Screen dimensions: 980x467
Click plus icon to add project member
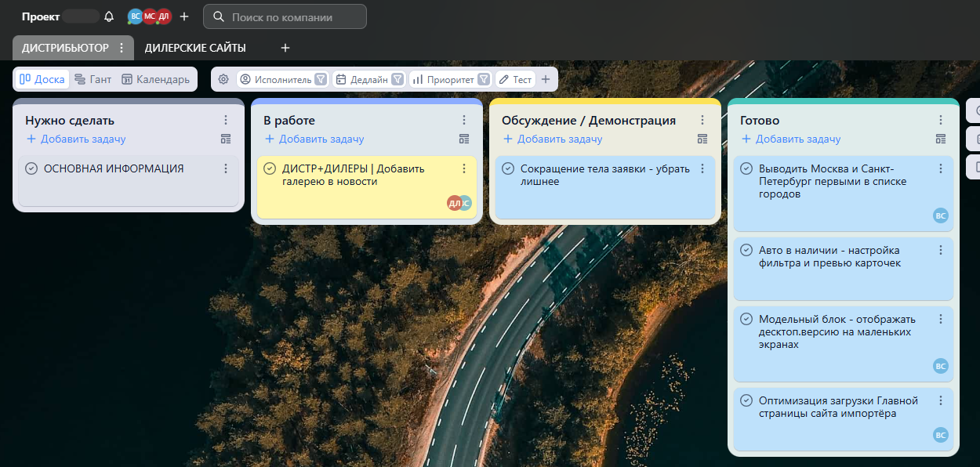tap(184, 16)
